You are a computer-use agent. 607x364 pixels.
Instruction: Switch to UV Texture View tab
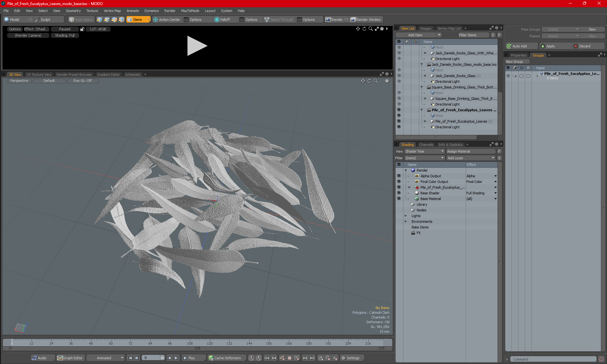click(x=39, y=75)
